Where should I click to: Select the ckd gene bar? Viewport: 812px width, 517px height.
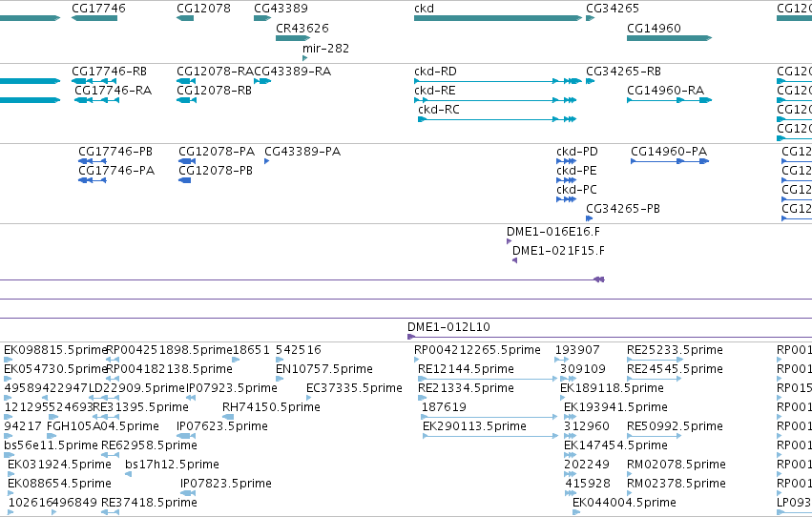pyautogui.click(x=498, y=18)
